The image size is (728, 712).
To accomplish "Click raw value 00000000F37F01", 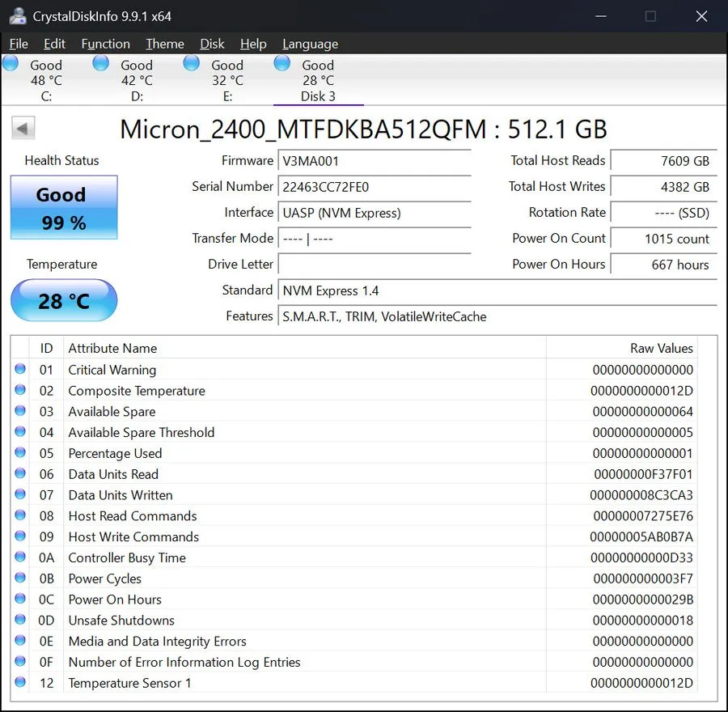I will point(643,475).
